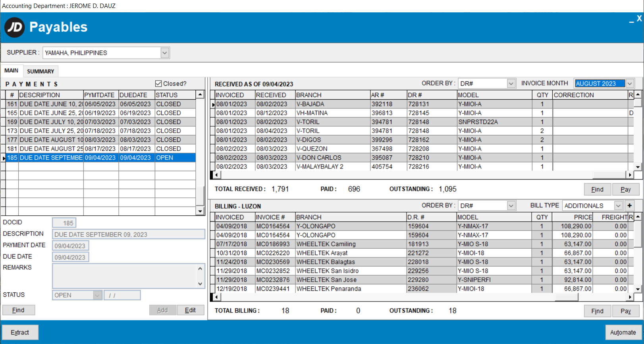
Task: Click the DOCID field
Action: coord(64,223)
